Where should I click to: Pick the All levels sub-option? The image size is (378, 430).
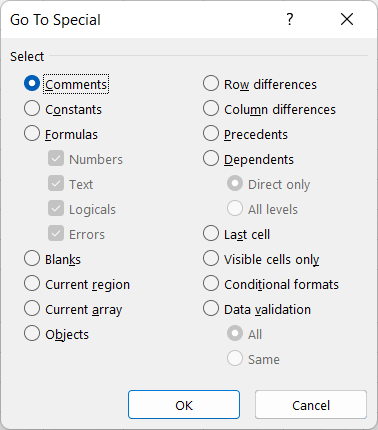click(235, 208)
